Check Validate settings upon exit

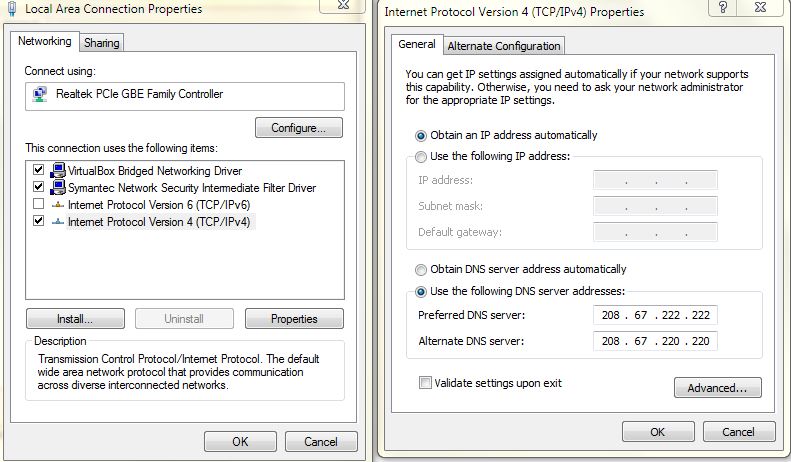tap(426, 383)
